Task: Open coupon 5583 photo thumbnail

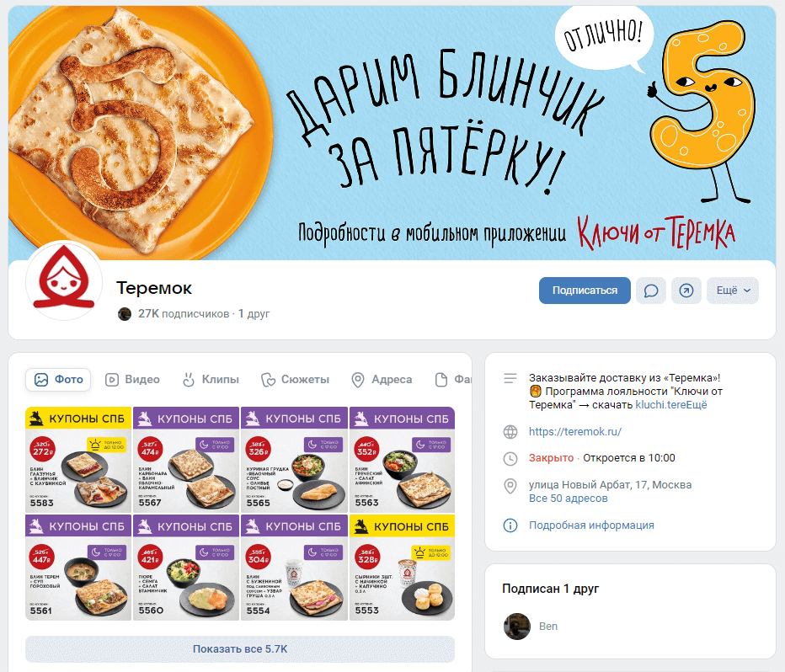Action: [x=78, y=459]
